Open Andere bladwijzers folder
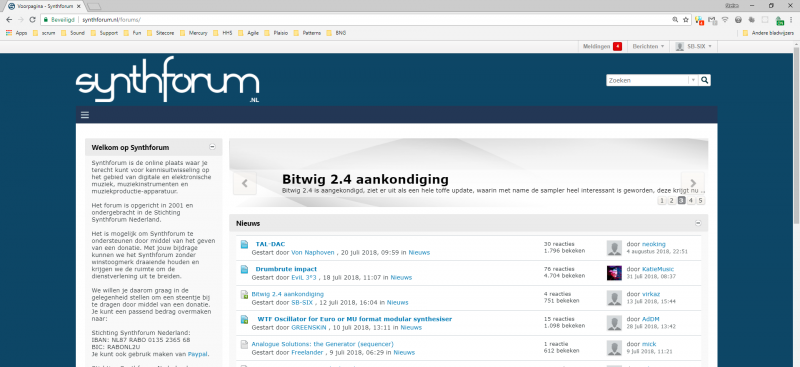This screenshot has width=800, height=367. pos(769,33)
